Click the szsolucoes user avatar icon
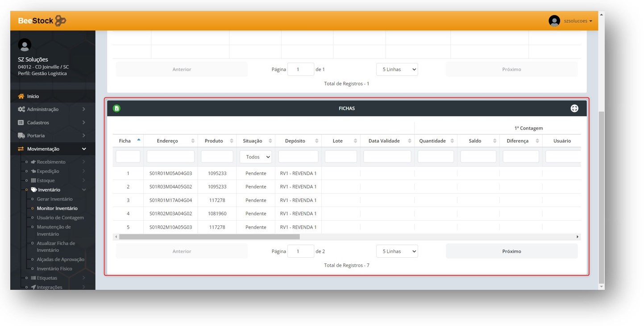The height and width of the screenshot is (326, 644). pos(554,21)
